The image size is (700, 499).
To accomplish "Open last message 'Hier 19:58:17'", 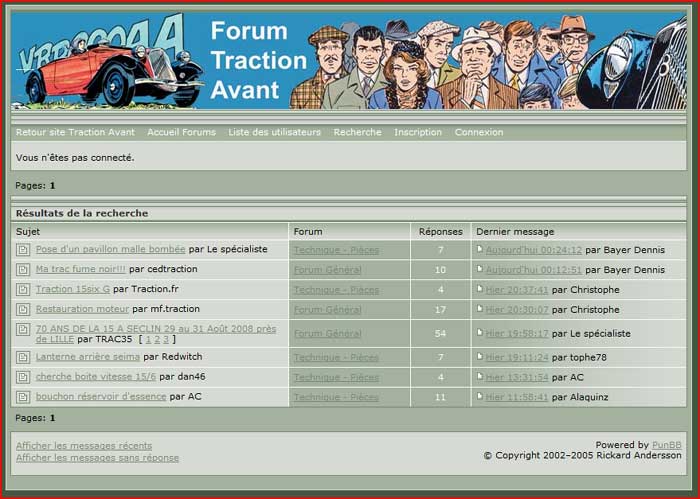I will 517,333.
